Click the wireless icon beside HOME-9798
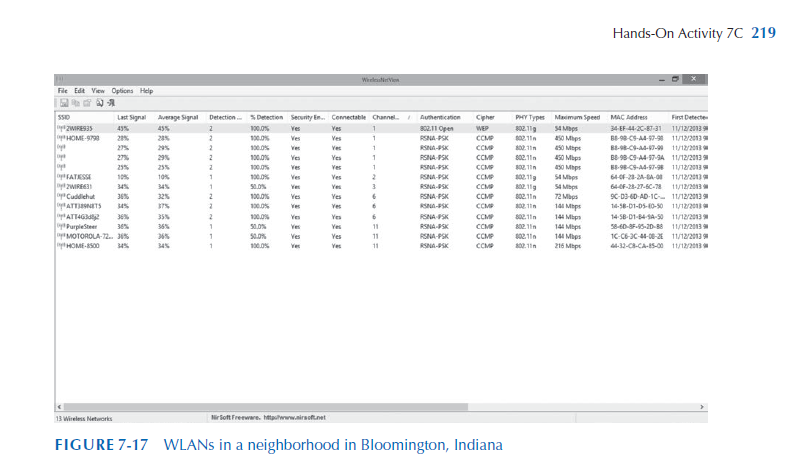 [x=61, y=138]
